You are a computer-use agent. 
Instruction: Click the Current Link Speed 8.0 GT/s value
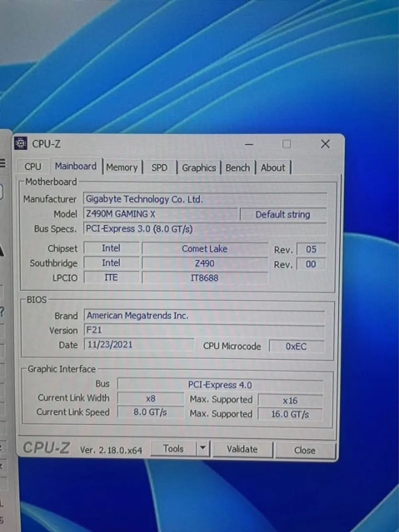(x=150, y=412)
